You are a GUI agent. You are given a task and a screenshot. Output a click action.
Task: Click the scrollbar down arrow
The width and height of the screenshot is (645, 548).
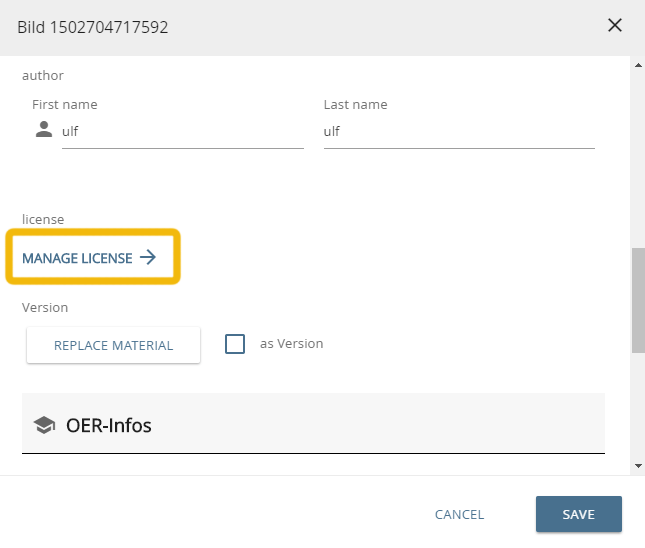[x=638, y=465]
